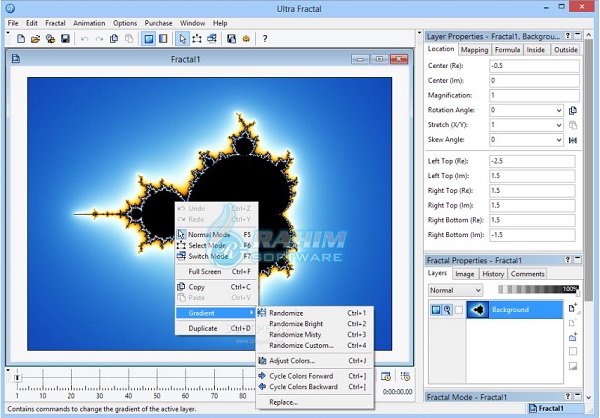
Task: Click the copy icon beside Rotation Angle
Action: click(x=573, y=110)
